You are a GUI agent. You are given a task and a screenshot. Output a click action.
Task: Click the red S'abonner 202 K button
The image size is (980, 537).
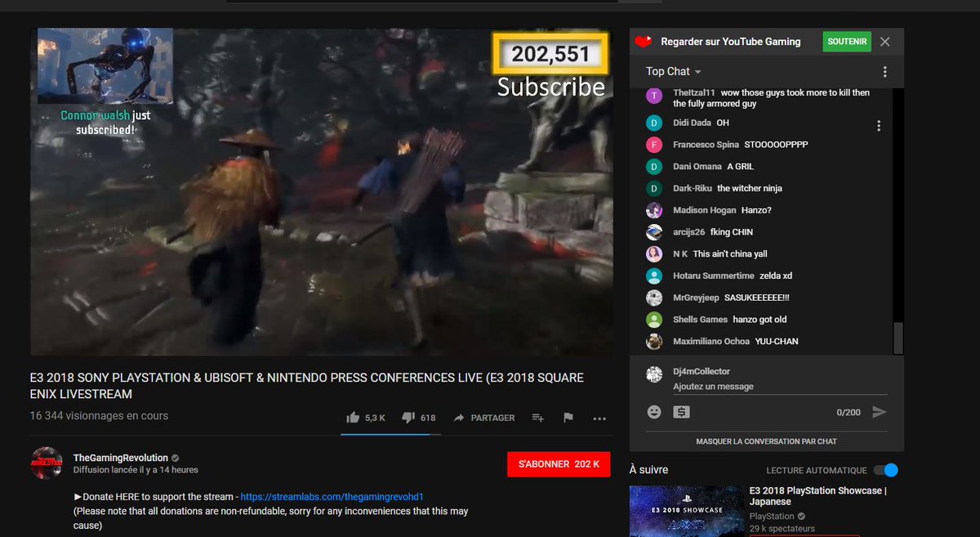[559, 464]
